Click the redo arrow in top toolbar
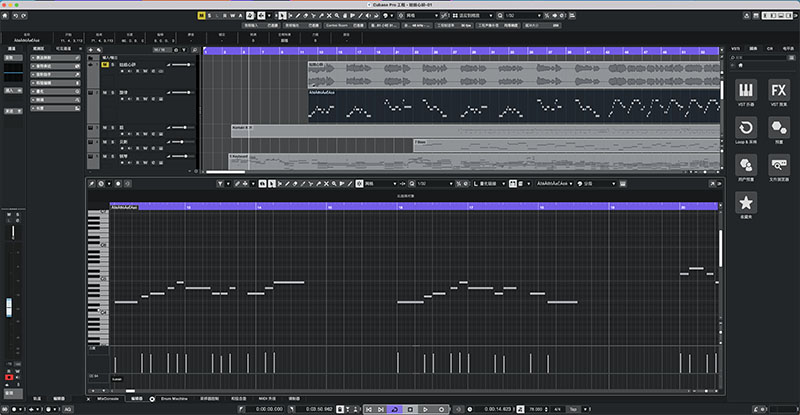800x415 pixels. 23,16
